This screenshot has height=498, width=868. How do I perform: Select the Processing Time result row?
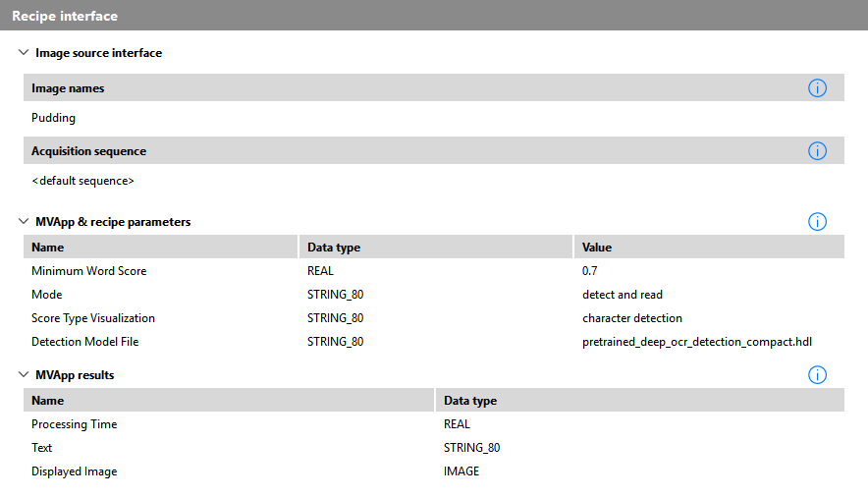[75, 424]
